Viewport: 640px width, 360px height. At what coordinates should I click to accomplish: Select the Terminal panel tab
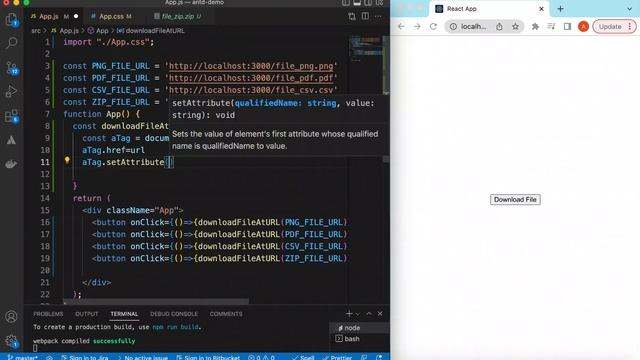click(x=124, y=314)
